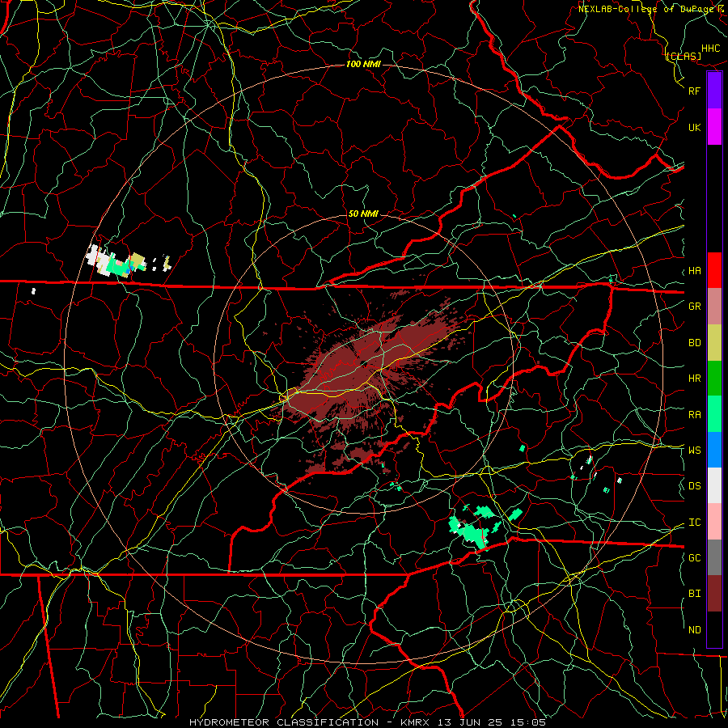
Task: Click the magenta UK legend color swatch
Action: [714, 127]
